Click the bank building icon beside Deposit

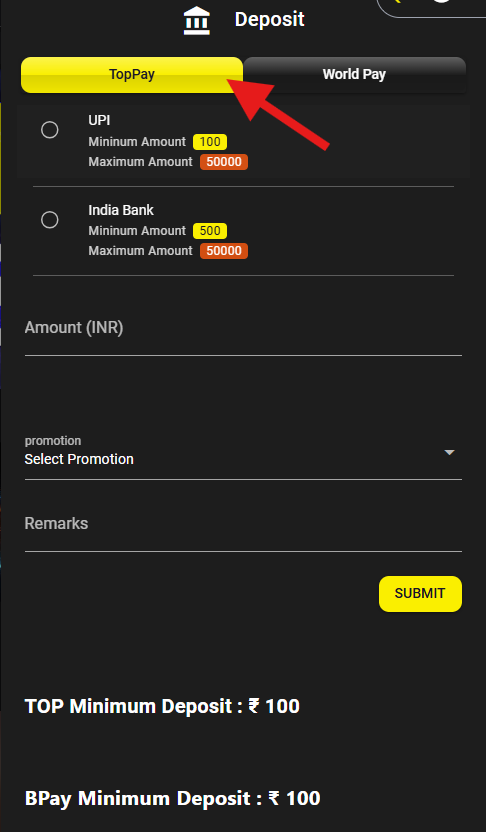[197, 21]
